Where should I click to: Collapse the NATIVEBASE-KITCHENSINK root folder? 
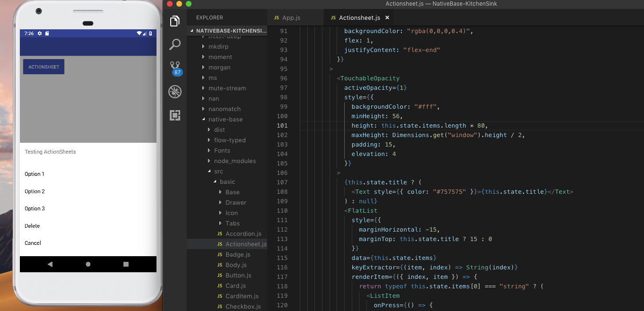point(228,31)
